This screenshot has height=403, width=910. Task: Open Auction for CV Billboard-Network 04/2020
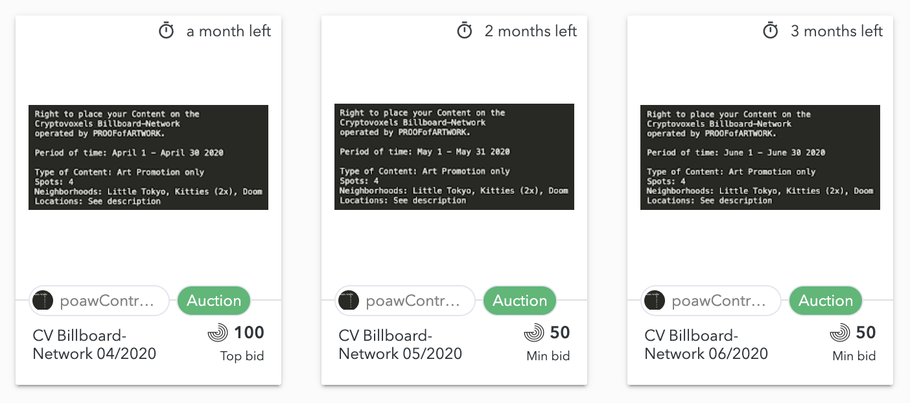coord(214,301)
